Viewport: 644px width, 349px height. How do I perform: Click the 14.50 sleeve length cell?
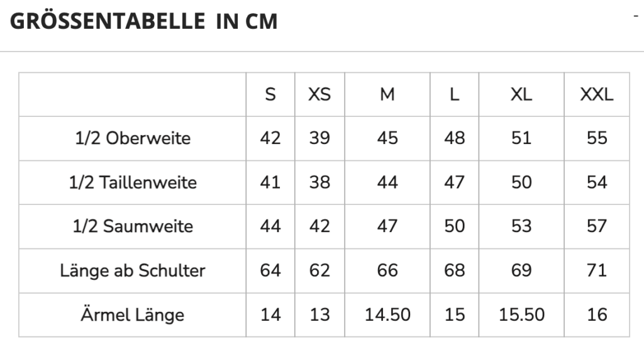tap(387, 315)
